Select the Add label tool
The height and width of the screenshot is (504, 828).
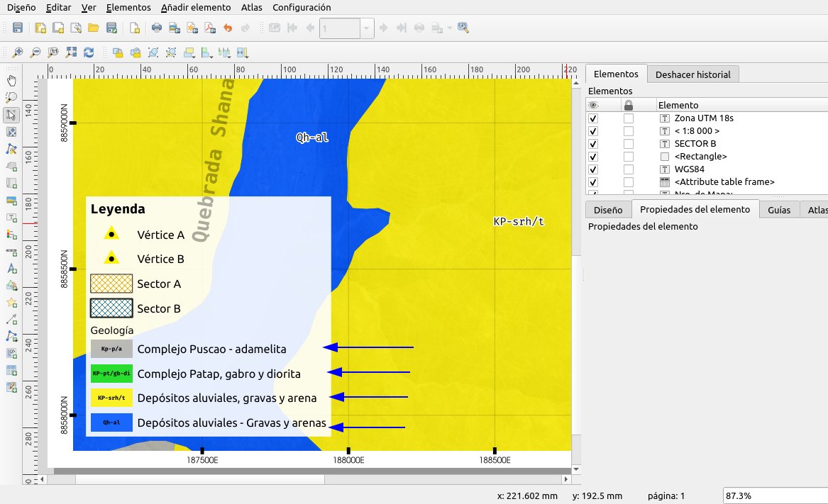coord(11,218)
